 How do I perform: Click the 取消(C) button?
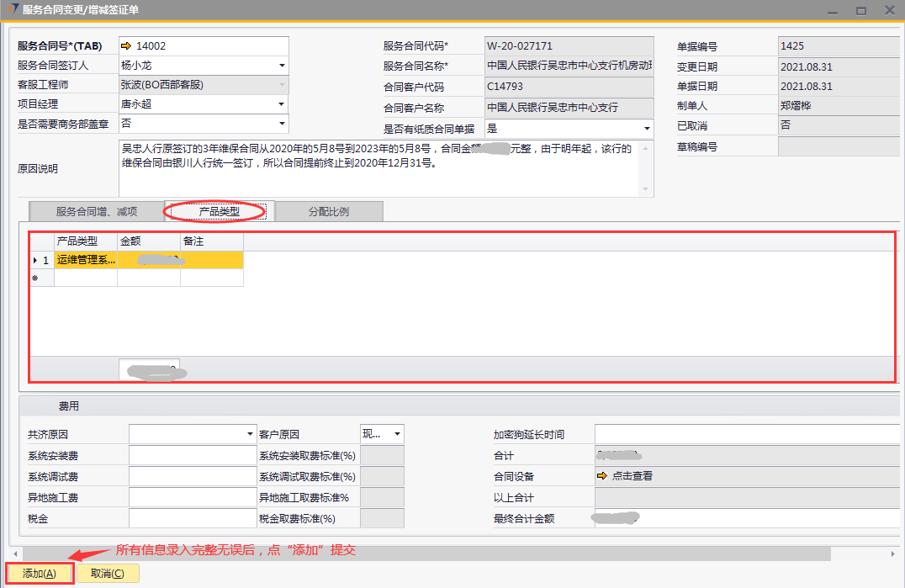[108, 574]
